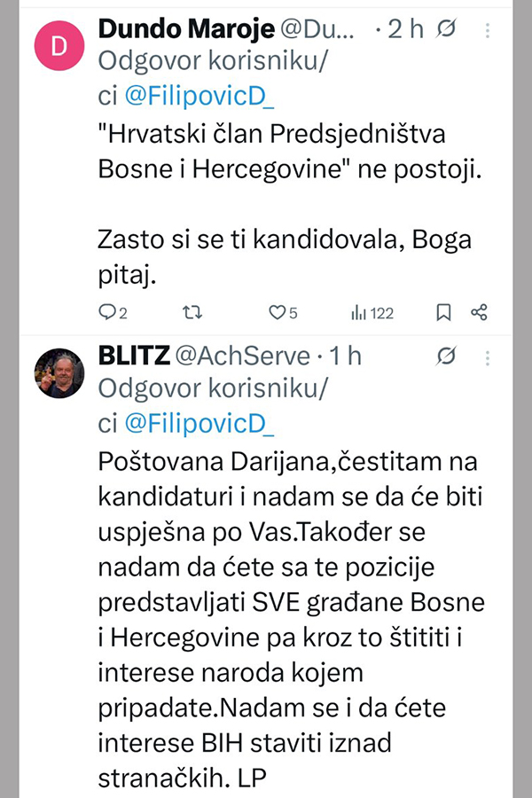Tap Grok icon on Dundo Maroje tweet
The width and height of the screenshot is (532, 798).
tap(448, 29)
